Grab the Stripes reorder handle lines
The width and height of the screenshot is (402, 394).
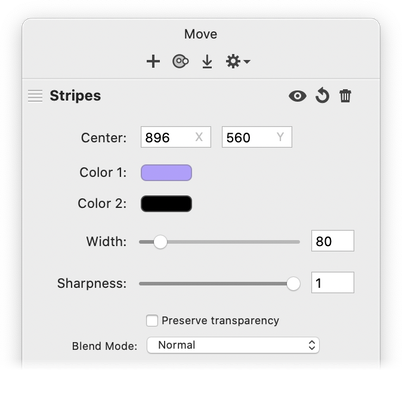point(35,96)
